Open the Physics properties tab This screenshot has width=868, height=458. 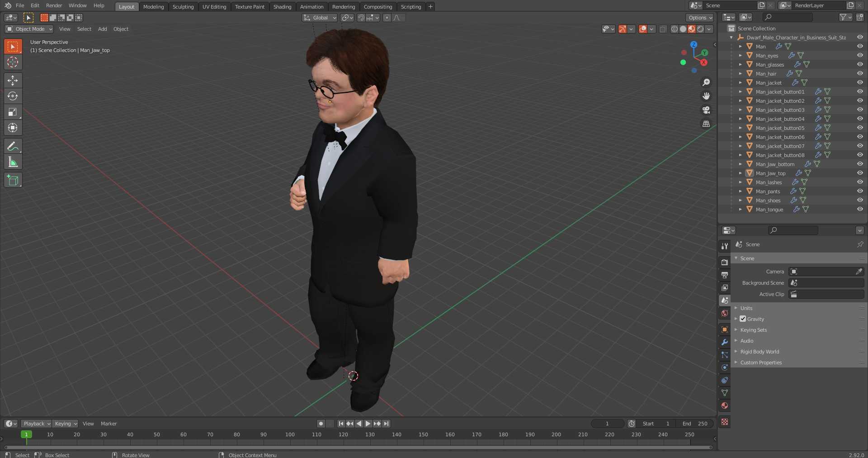[725, 367]
